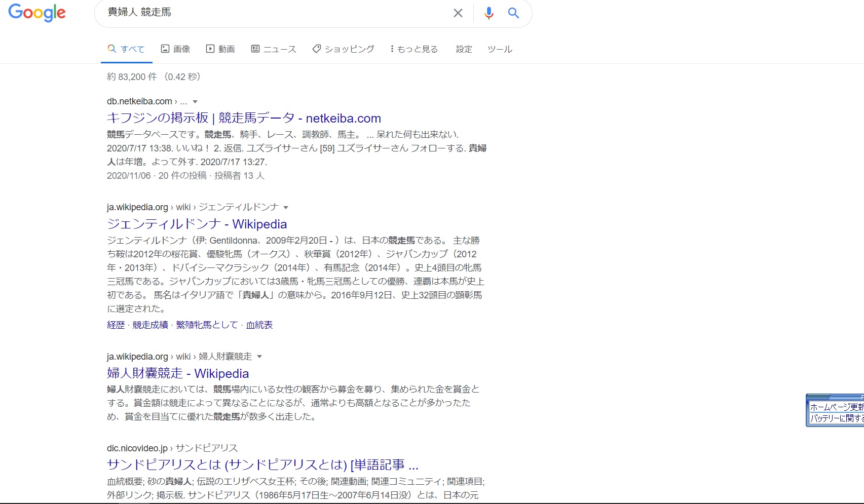This screenshot has width=864, height=504.
Task: Select the すべて tab
Action: [x=126, y=49]
